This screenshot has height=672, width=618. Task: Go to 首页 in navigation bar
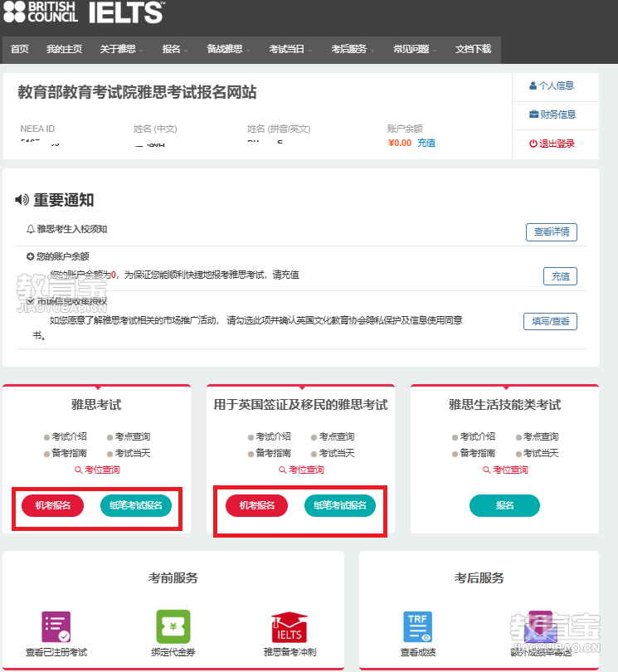[x=20, y=49]
